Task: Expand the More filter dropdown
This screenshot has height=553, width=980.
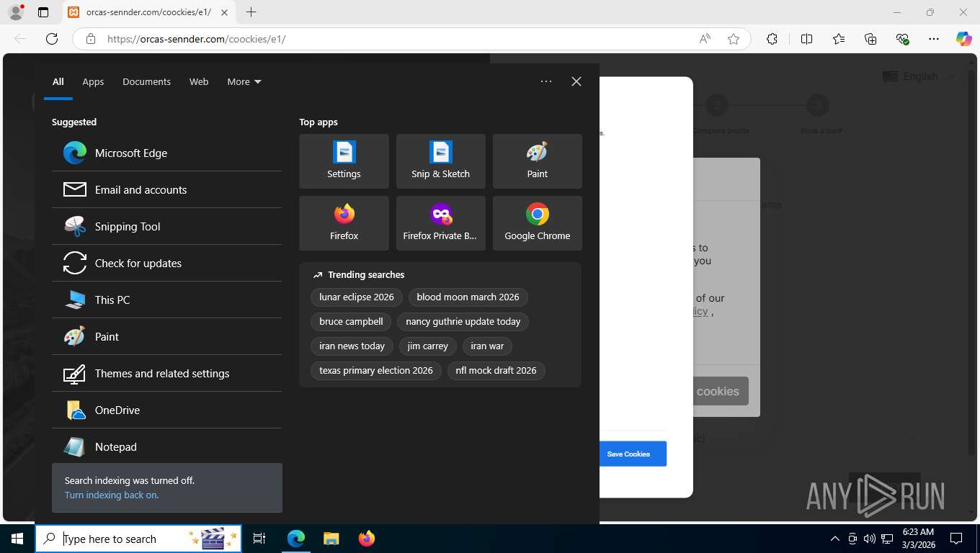Action: pyautogui.click(x=244, y=81)
